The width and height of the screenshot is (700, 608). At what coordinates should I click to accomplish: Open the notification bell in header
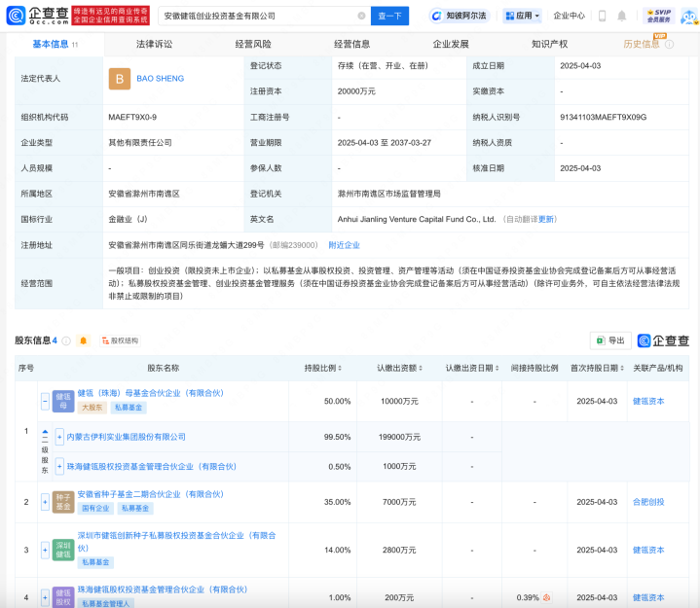tap(623, 16)
